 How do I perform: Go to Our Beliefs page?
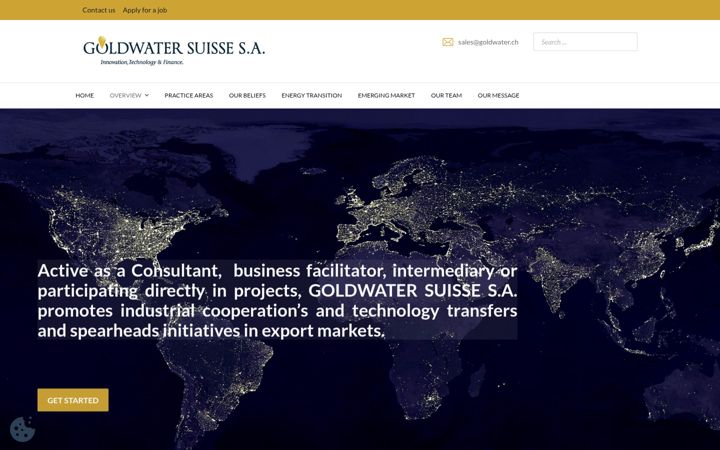[247, 96]
